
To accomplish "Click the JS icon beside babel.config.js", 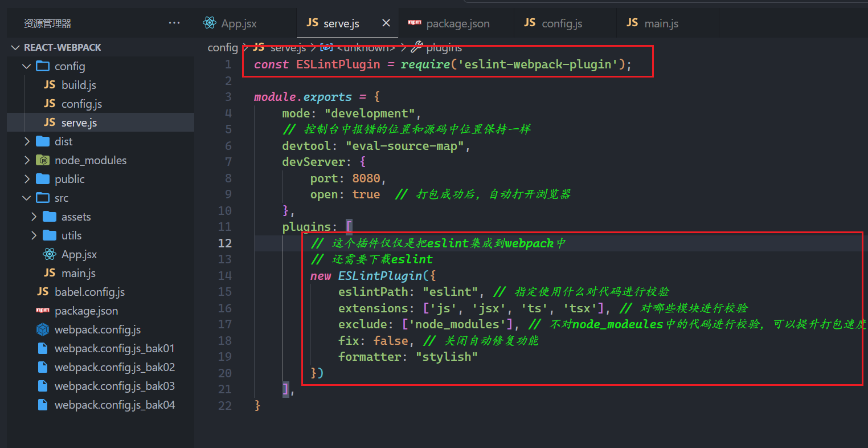I will tap(43, 291).
